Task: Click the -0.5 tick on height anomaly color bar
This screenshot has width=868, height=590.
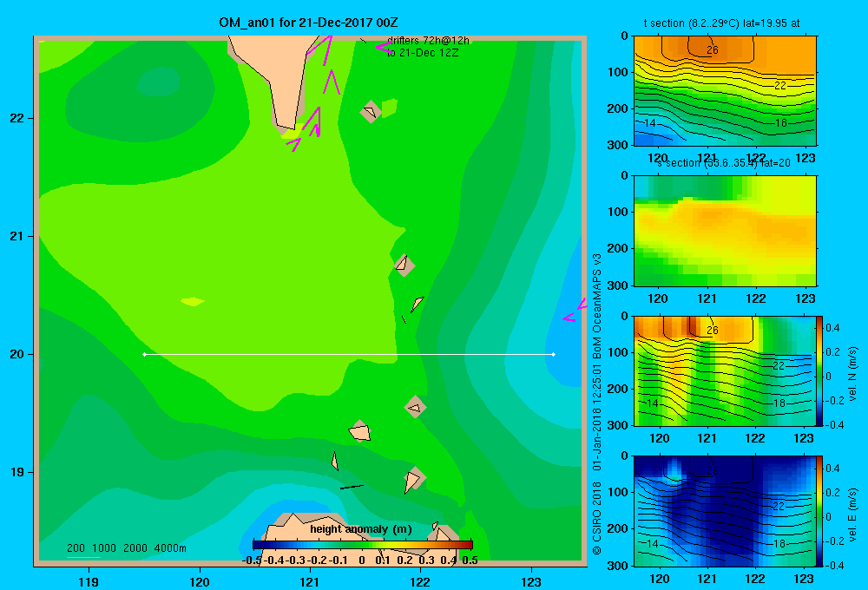Action: coord(252,560)
